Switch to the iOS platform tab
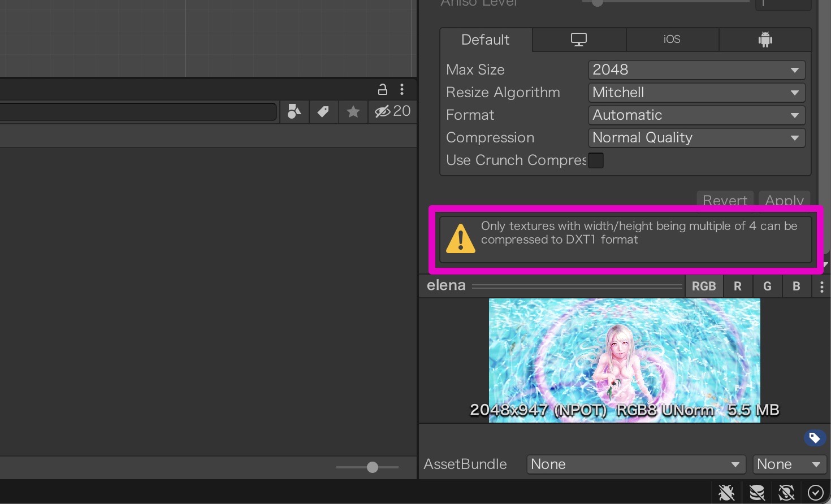 (x=672, y=40)
